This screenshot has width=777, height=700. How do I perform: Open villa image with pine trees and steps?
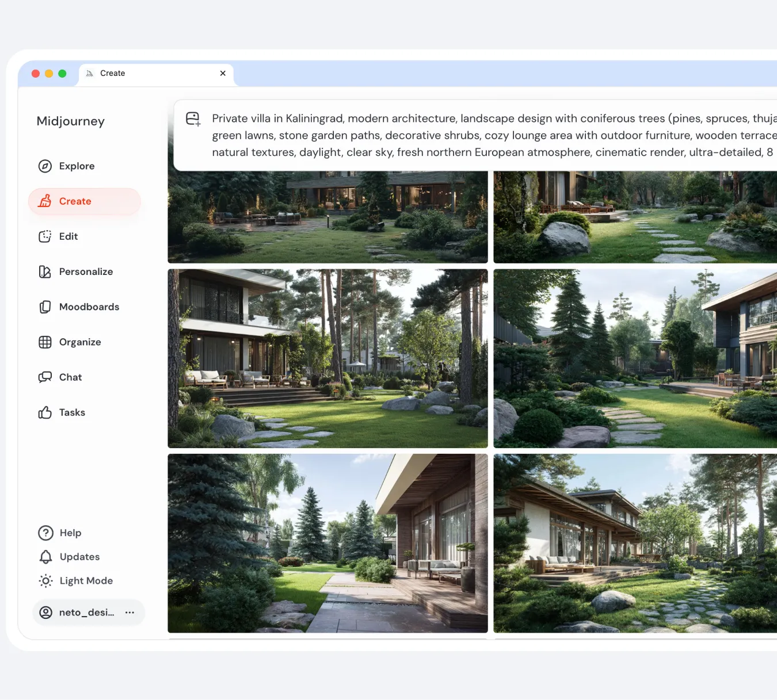[x=327, y=358]
